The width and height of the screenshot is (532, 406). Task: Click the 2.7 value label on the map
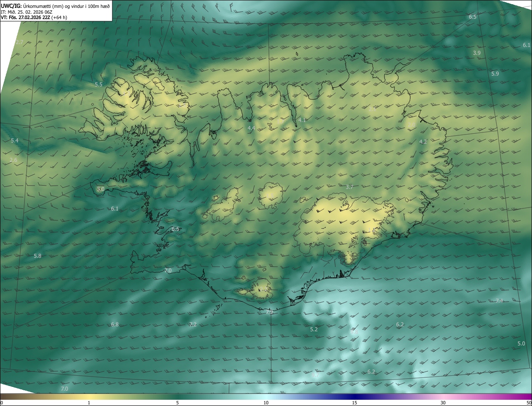click(20, 42)
